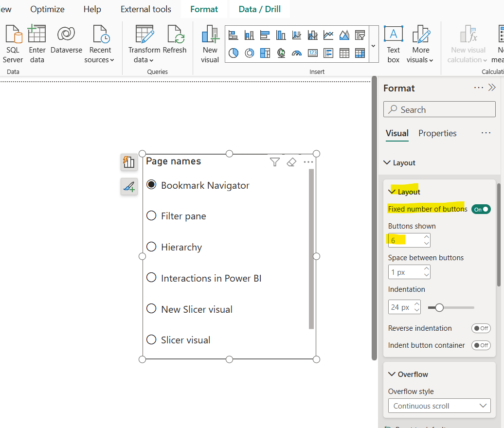504x428 pixels.
Task: Turn off Fixed number of buttons
Action: pyautogui.click(x=481, y=209)
